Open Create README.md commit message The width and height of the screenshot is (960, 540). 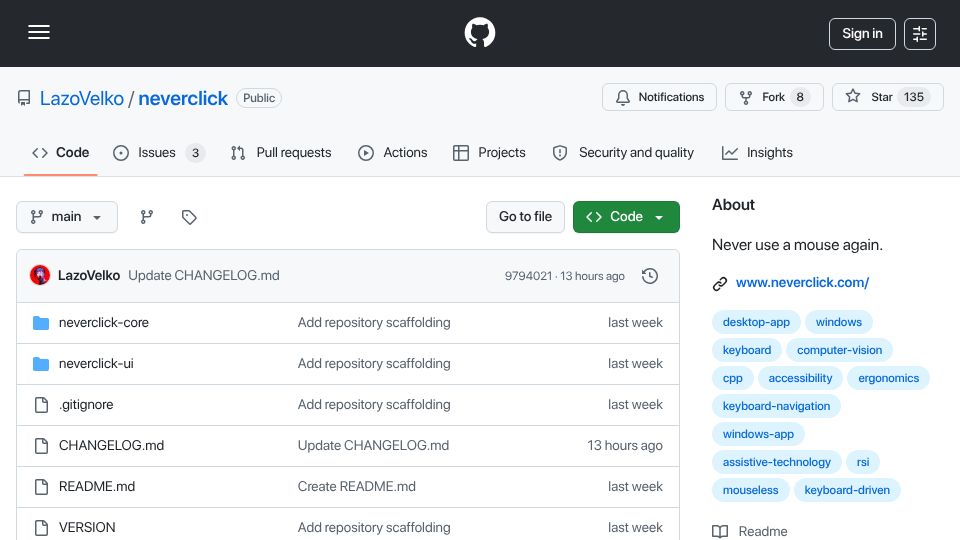coord(356,487)
